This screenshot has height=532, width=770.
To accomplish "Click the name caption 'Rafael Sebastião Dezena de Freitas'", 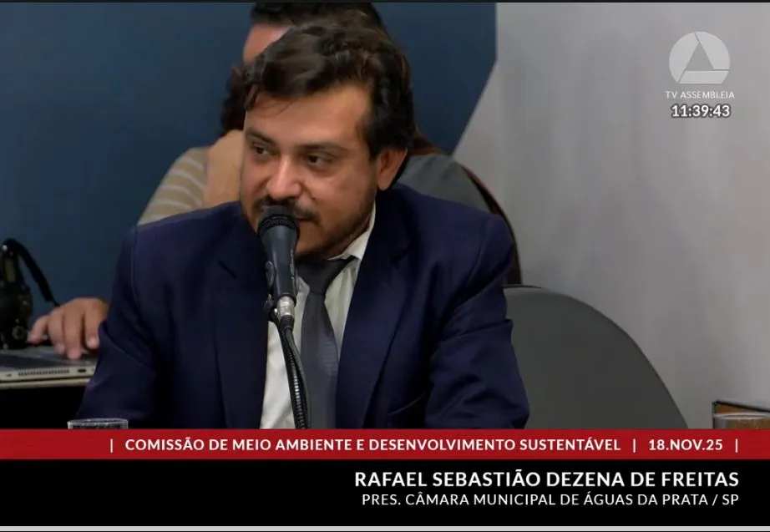I will [546, 479].
